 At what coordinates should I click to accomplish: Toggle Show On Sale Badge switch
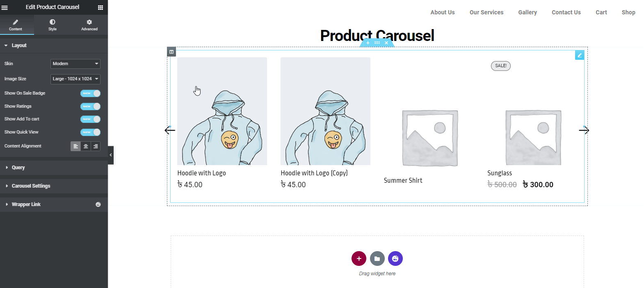(x=90, y=93)
